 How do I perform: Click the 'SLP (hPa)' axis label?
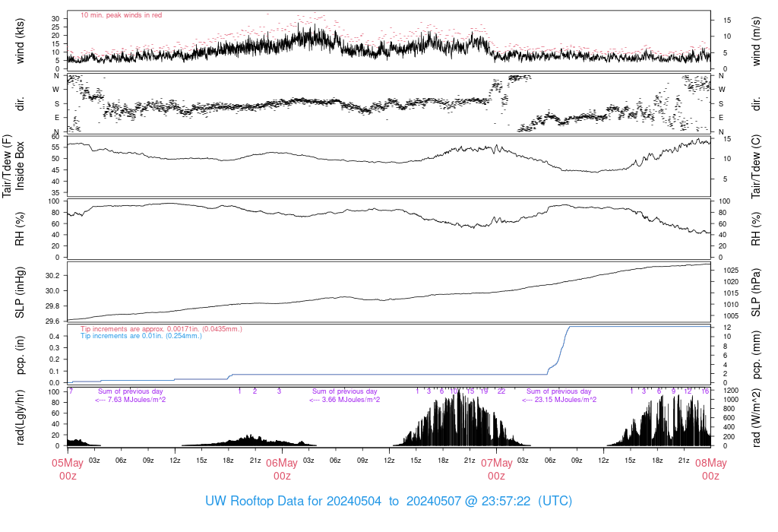756,293
